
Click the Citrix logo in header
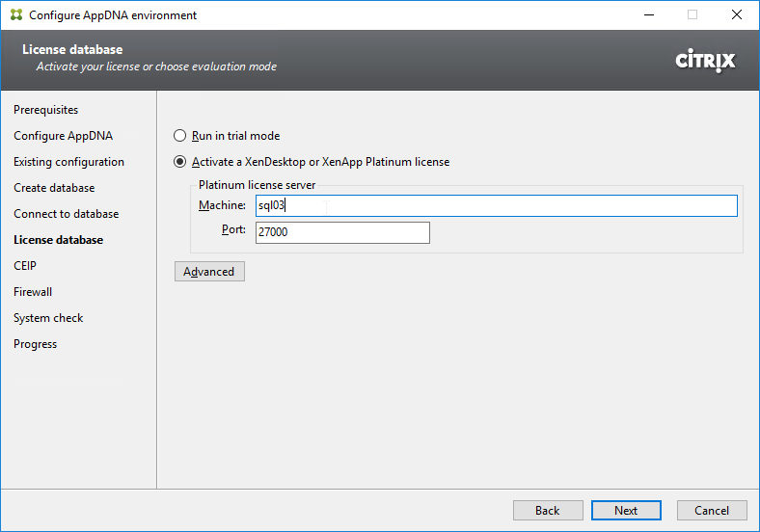705,61
